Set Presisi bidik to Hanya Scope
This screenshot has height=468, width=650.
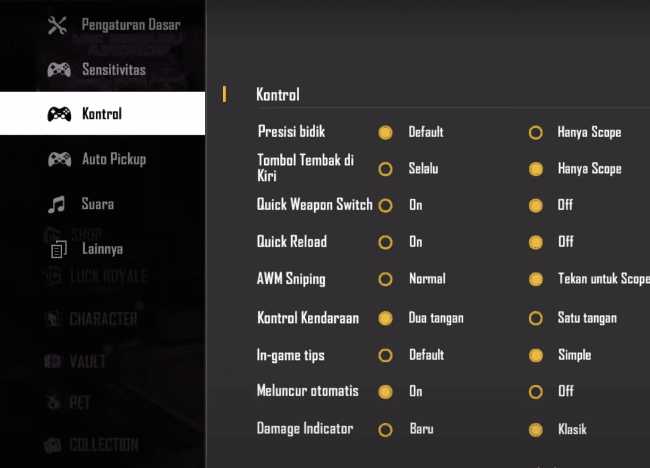(x=536, y=133)
